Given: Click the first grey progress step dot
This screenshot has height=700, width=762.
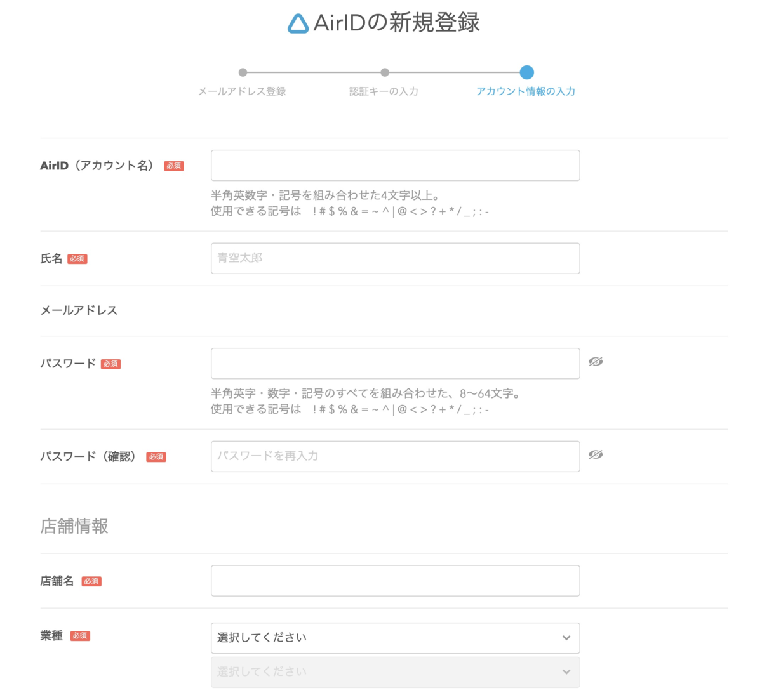Looking at the screenshot, I should 243,72.
